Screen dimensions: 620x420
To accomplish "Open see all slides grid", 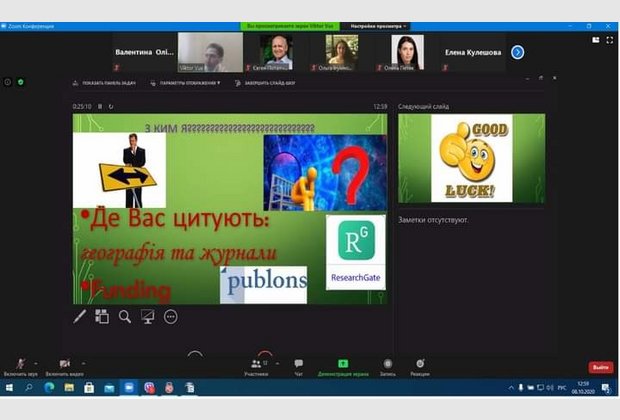I will pos(102,317).
